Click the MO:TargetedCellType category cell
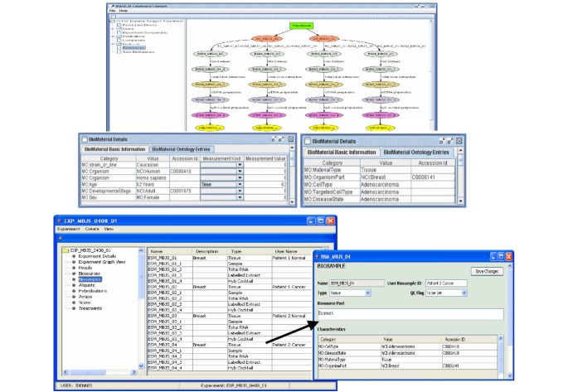 (x=332, y=191)
